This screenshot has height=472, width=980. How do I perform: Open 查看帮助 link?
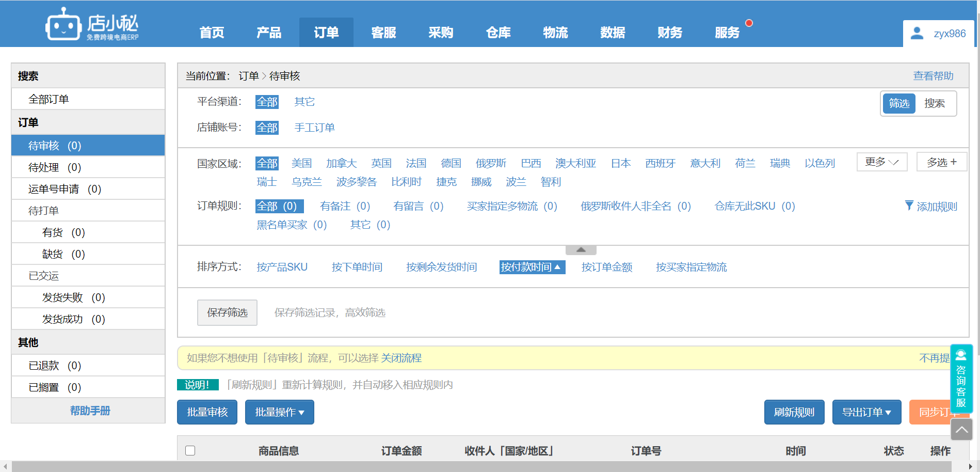933,76
